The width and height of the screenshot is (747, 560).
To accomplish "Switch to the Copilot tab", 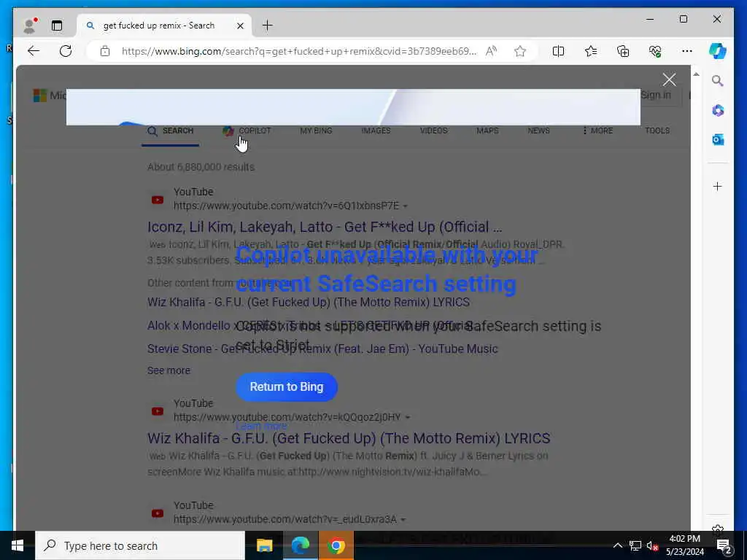I will 247,131.
